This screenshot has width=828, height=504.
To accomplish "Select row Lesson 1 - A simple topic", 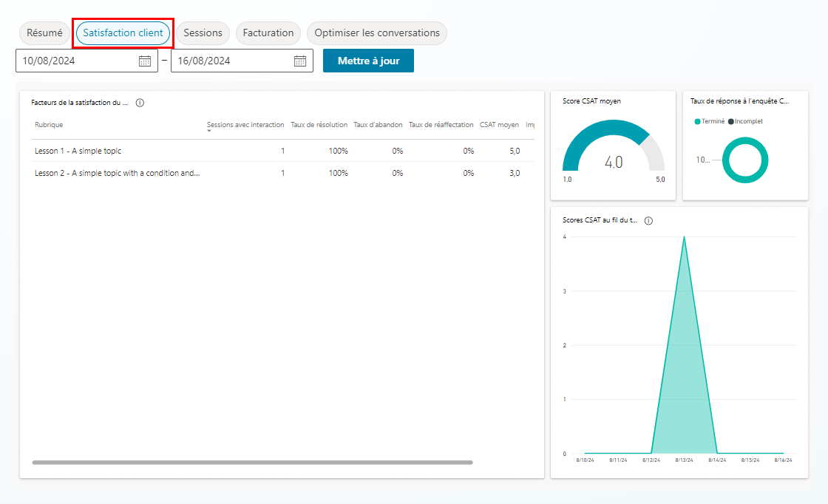I will 283,151.
